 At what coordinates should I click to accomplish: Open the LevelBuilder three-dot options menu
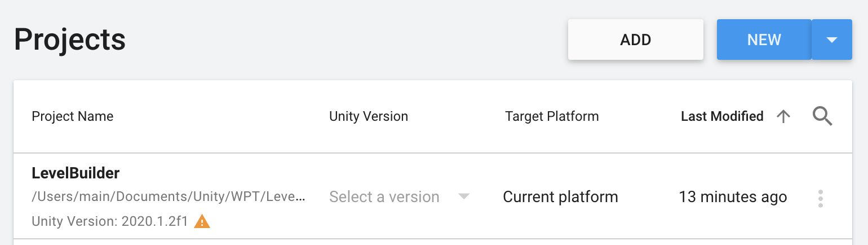tap(821, 198)
